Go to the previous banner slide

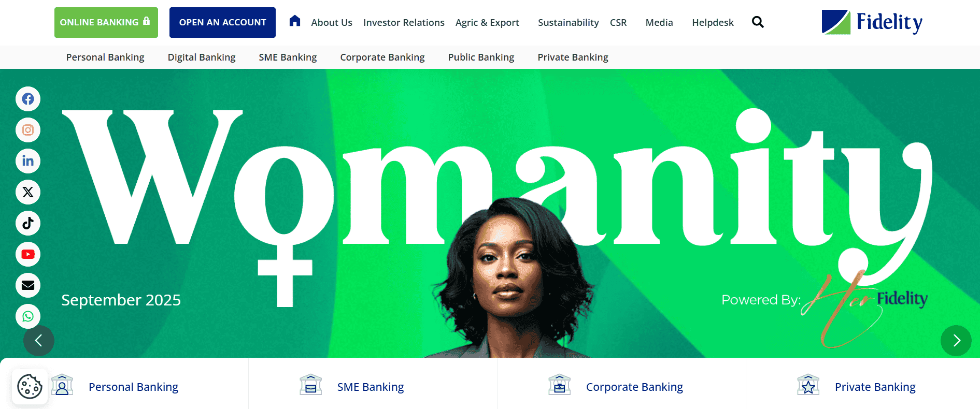click(39, 341)
